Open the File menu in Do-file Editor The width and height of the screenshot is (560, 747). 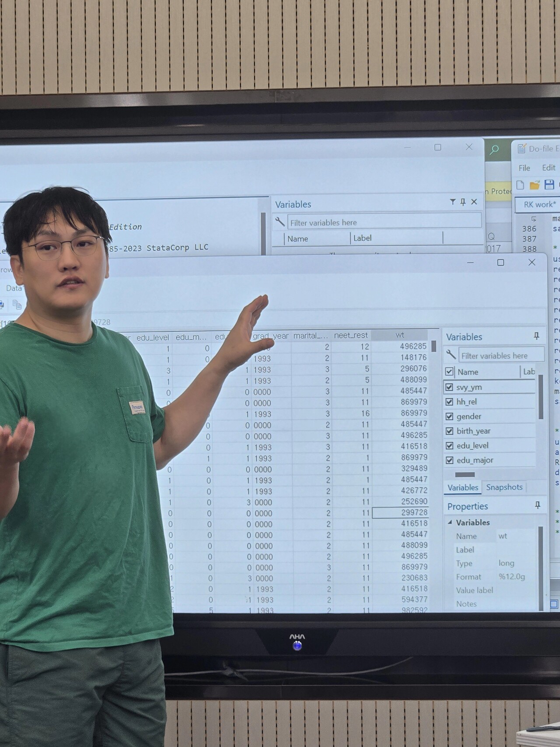[524, 168]
